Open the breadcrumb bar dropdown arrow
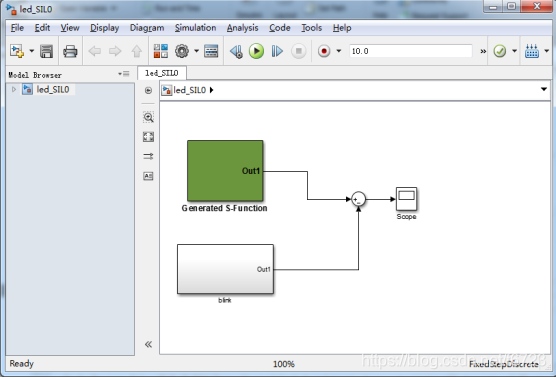Viewport: 556px width, 379px height. pos(544,89)
